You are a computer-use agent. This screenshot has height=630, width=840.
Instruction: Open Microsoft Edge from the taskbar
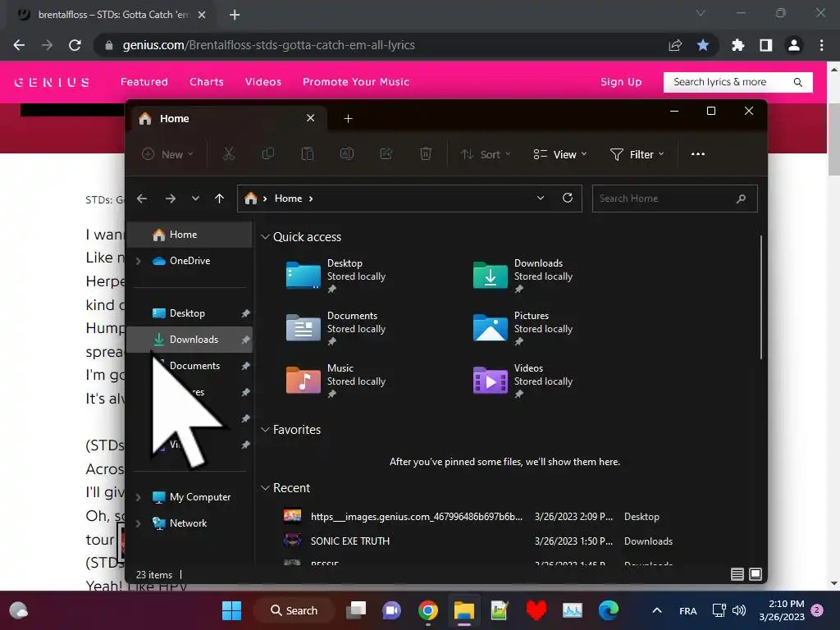tap(608, 610)
